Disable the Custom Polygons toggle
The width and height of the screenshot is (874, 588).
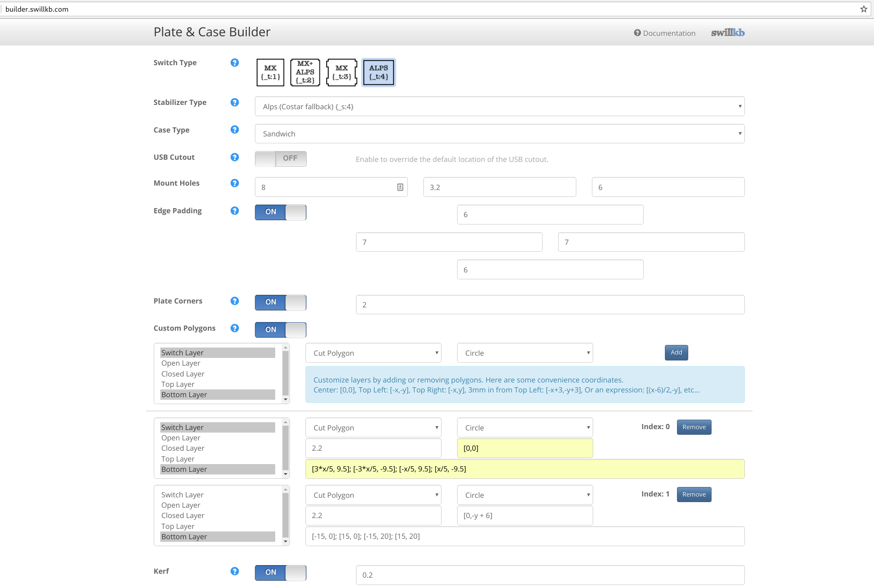click(280, 330)
